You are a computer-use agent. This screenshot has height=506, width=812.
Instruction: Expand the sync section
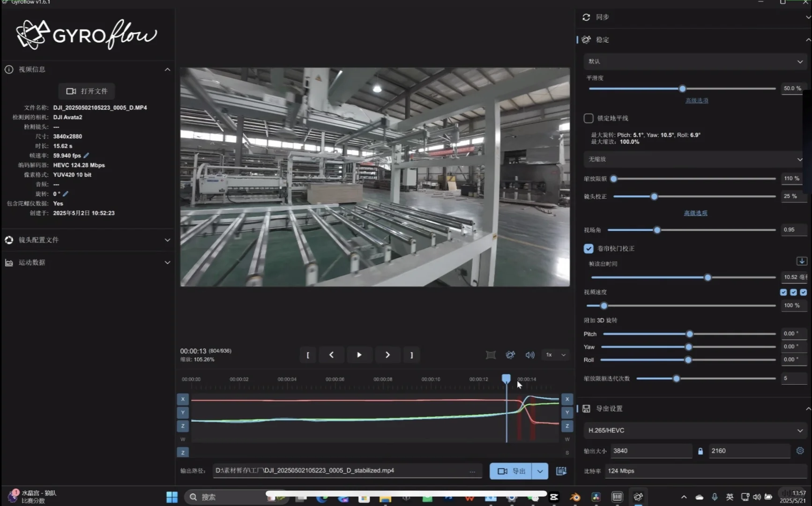808,17
